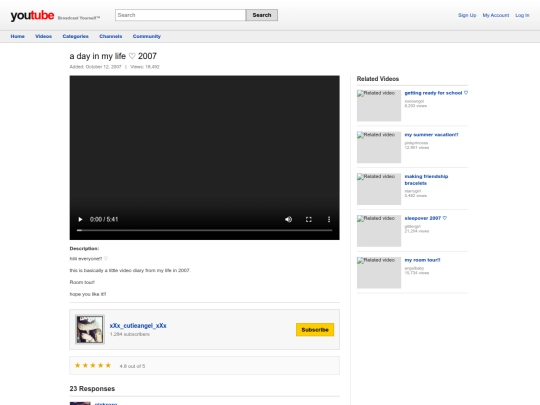Viewport: 540px width, 405px height.
Task: Click the YouTube logo
Action: [x=32, y=15]
